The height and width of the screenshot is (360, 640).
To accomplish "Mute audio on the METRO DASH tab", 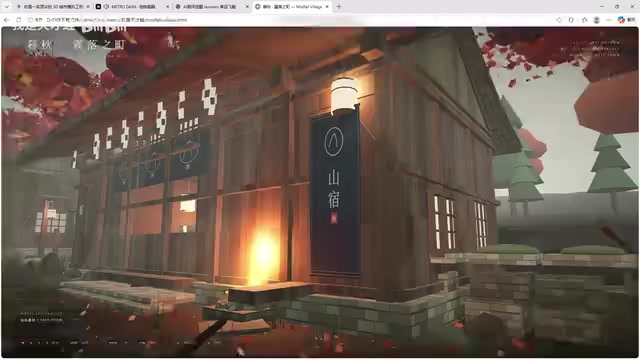I will click(107, 7).
